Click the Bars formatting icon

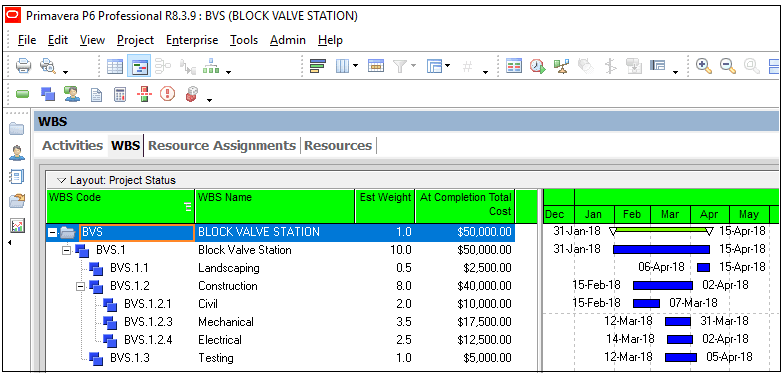click(318, 66)
